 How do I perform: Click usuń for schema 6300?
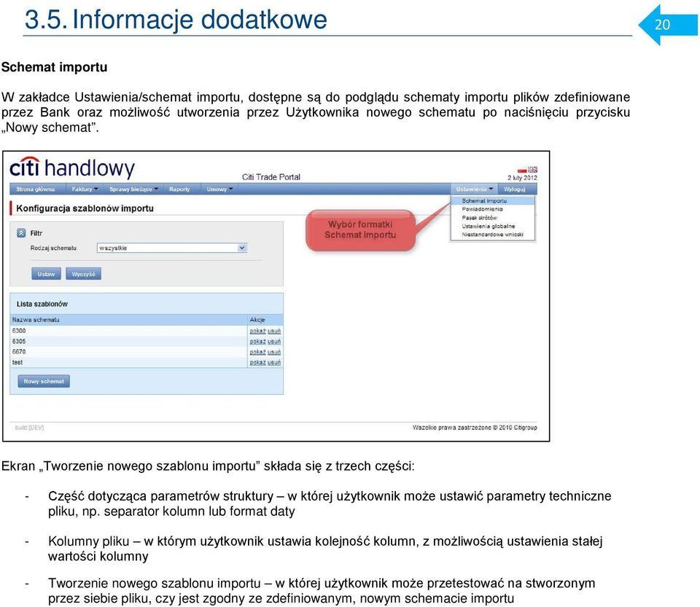(274, 331)
